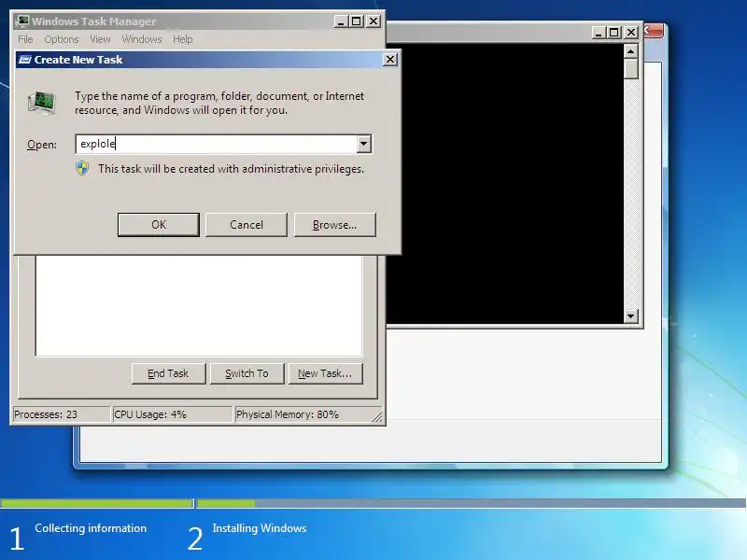Click the Installing Windows step label
The image size is (747, 560).
[x=260, y=528]
